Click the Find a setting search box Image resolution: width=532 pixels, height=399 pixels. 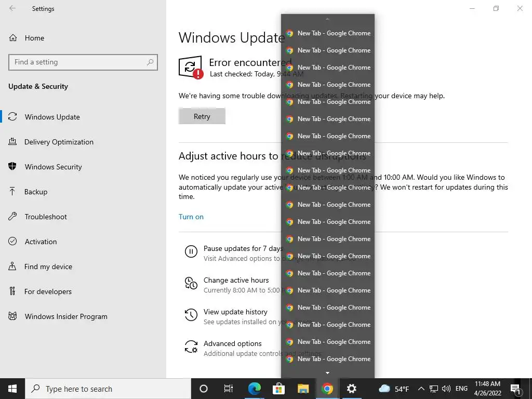(83, 62)
